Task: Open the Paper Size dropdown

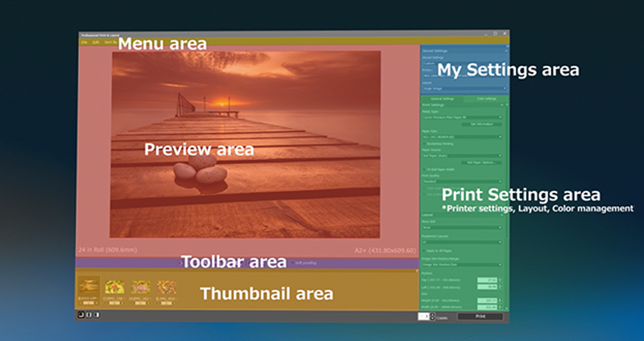Action: pos(462,137)
